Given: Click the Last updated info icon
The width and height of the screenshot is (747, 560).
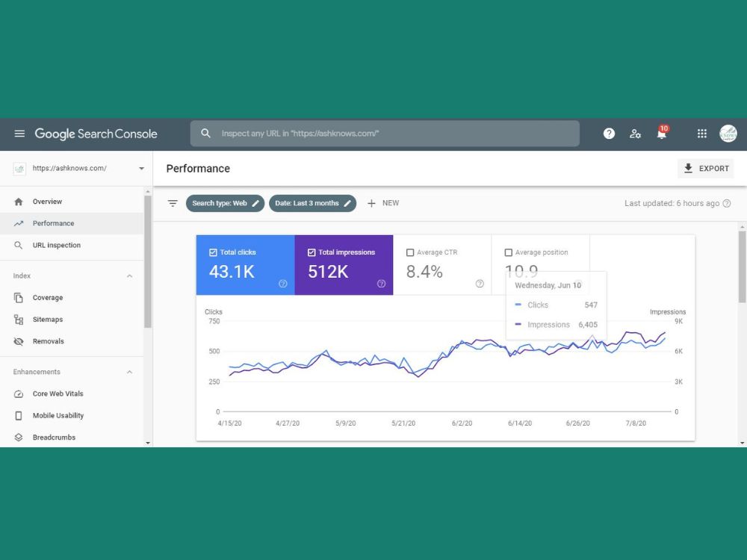Looking at the screenshot, I should [727, 203].
